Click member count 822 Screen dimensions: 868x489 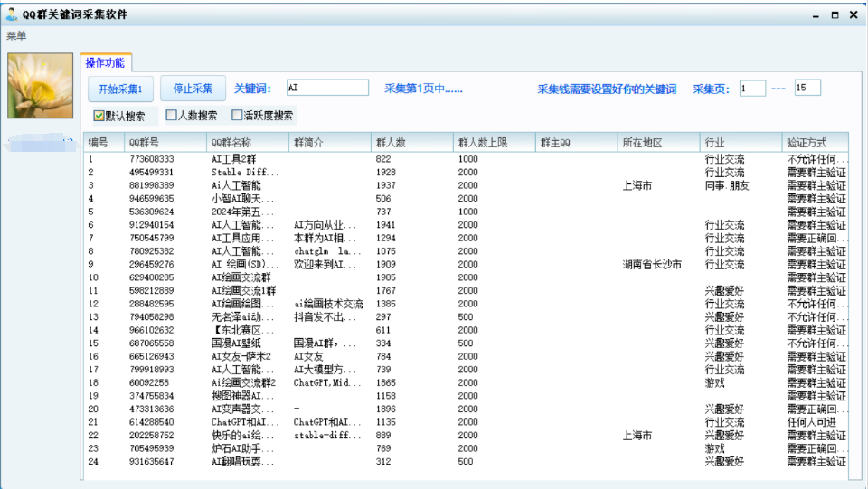click(383, 159)
